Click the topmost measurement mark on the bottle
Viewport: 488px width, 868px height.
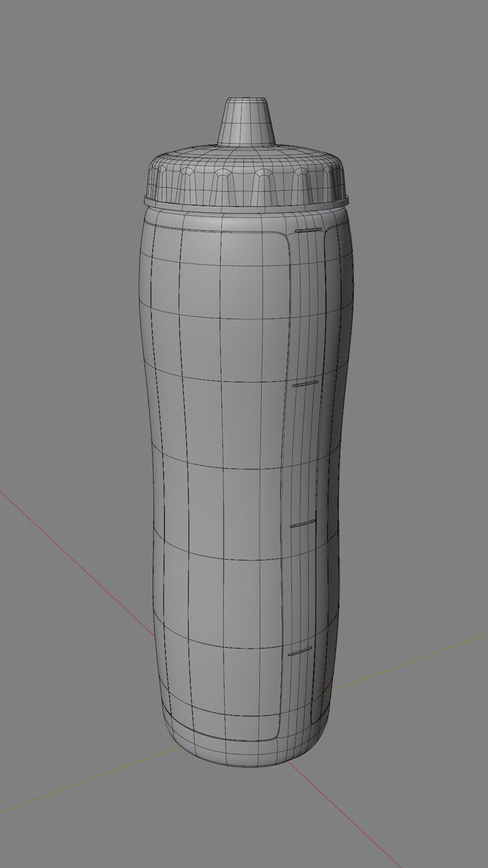(x=309, y=231)
